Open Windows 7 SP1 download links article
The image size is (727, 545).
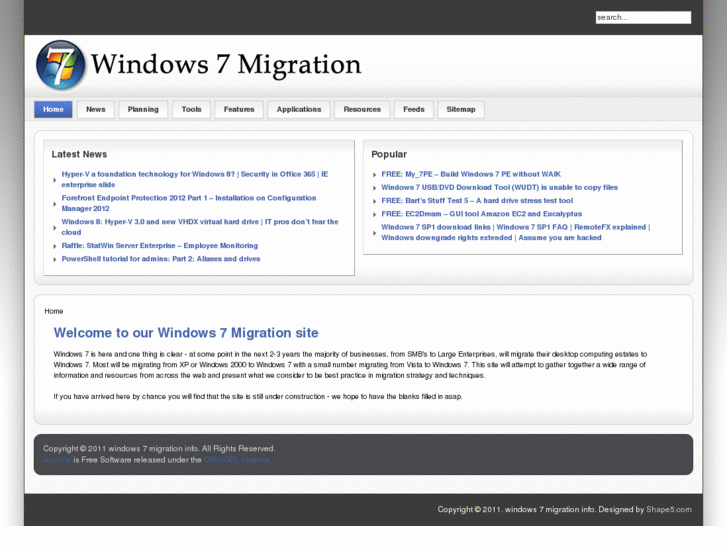(516, 232)
